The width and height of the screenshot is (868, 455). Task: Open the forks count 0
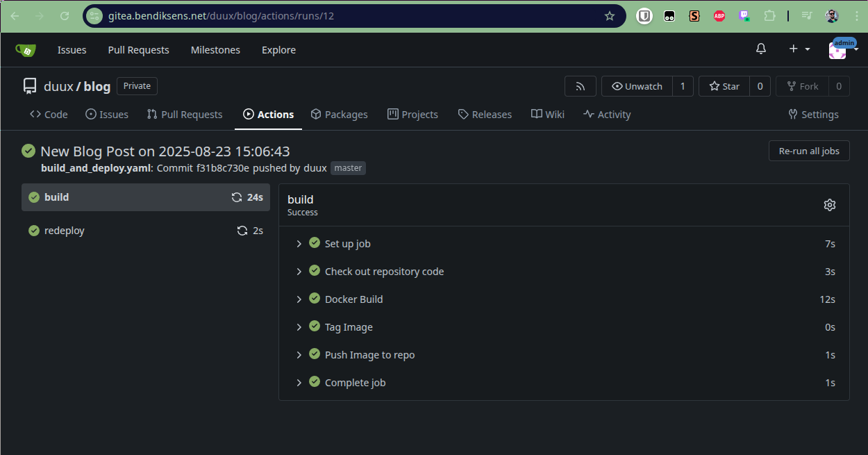[839, 86]
